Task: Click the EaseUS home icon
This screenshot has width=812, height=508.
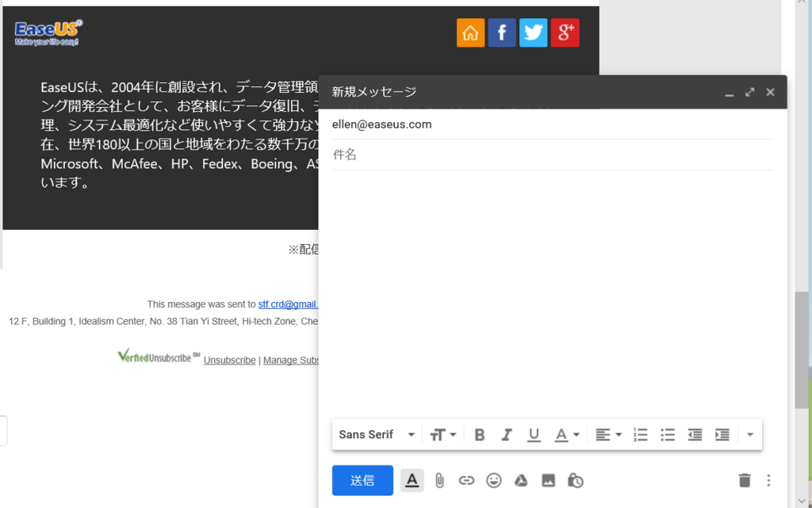Action: (470, 32)
